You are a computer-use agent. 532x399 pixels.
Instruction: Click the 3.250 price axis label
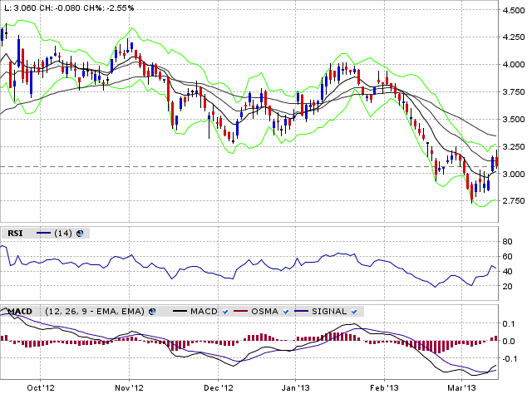(x=513, y=147)
